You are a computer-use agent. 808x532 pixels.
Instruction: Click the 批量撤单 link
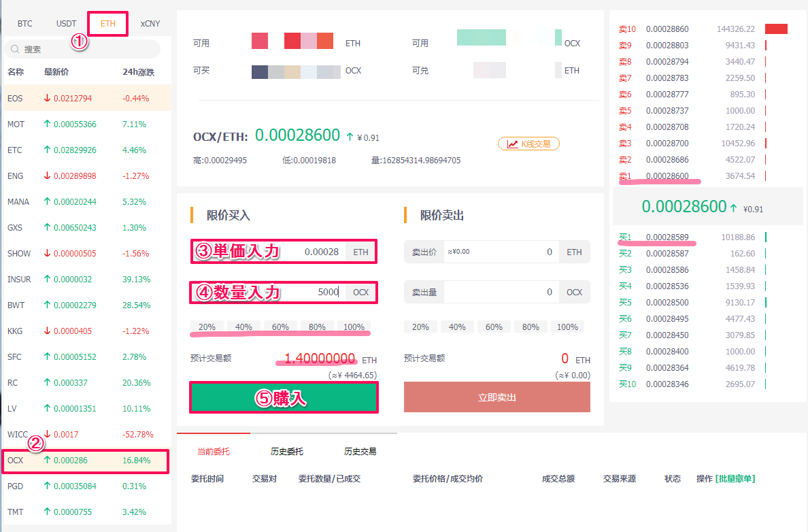click(x=735, y=479)
